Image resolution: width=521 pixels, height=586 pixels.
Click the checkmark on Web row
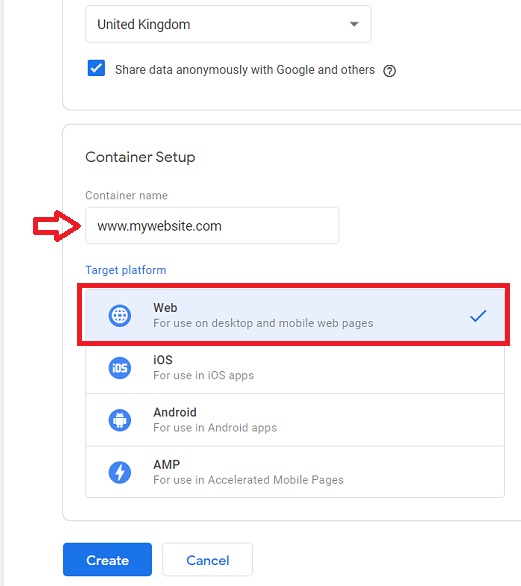pyautogui.click(x=478, y=316)
